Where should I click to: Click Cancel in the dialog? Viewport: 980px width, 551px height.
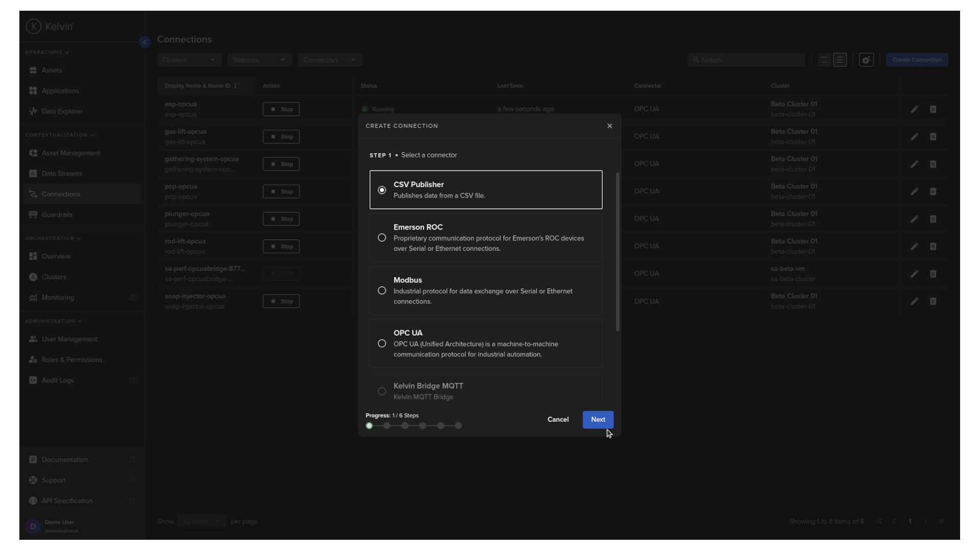tap(558, 419)
